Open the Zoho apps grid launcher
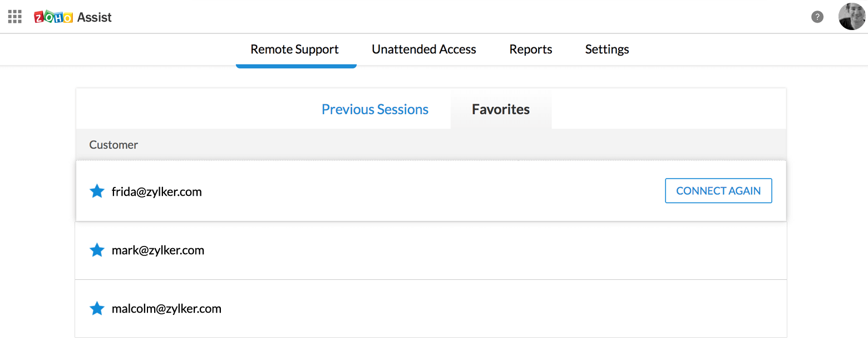Screen dimensions: 868x355 pos(14,17)
